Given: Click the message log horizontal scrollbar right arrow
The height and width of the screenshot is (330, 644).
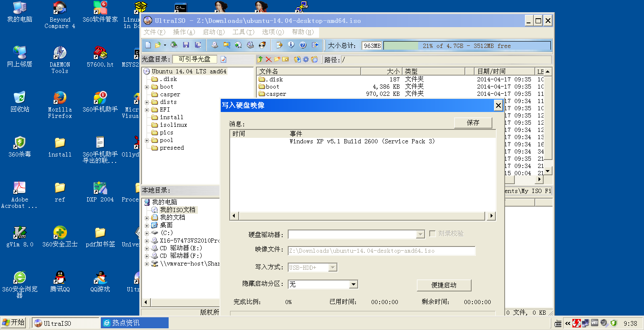Looking at the screenshot, I should [x=491, y=216].
